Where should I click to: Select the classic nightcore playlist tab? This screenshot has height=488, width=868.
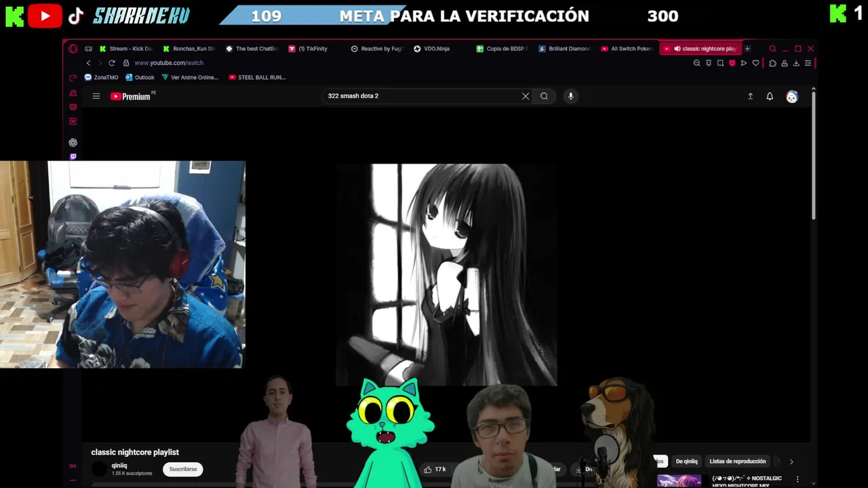coord(700,49)
